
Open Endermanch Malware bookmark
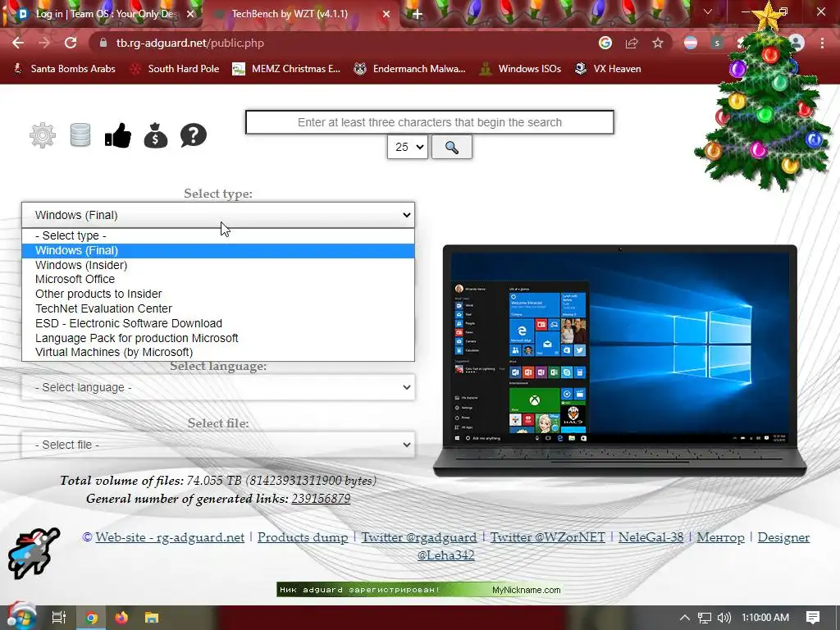tap(410, 69)
